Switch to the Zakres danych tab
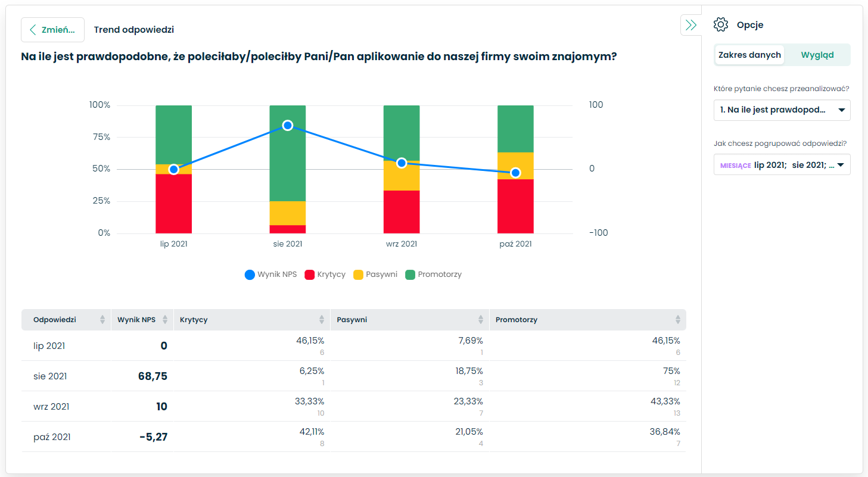This screenshot has width=868, height=477. tap(749, 55)
